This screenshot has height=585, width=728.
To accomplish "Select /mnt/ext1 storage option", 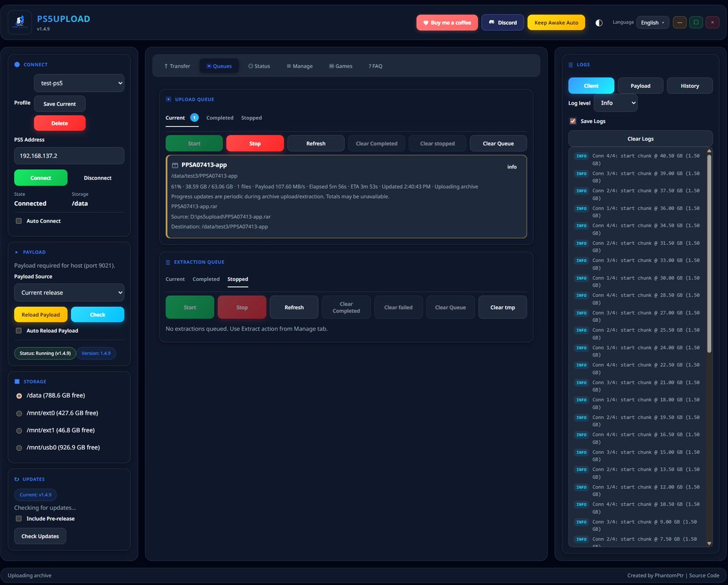I will pos(19,430).
